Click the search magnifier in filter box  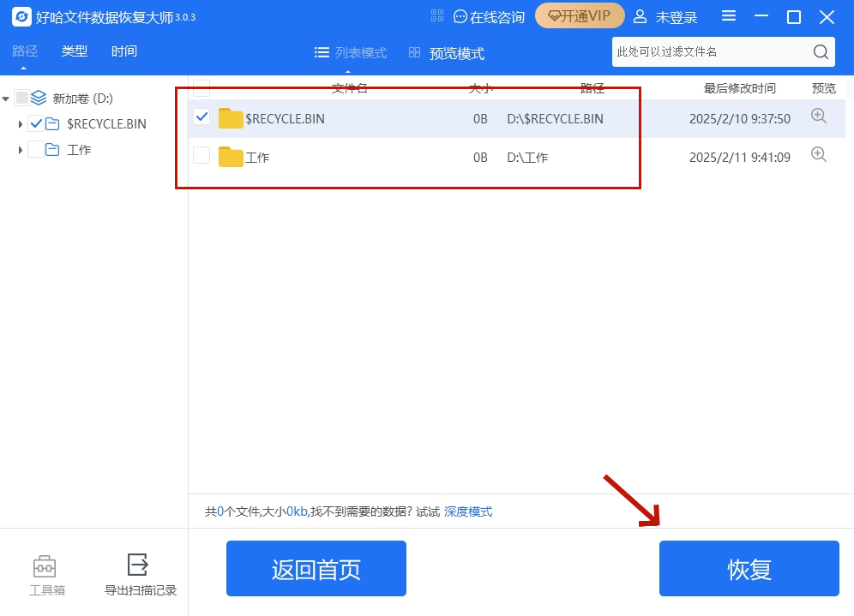(821, 51)
